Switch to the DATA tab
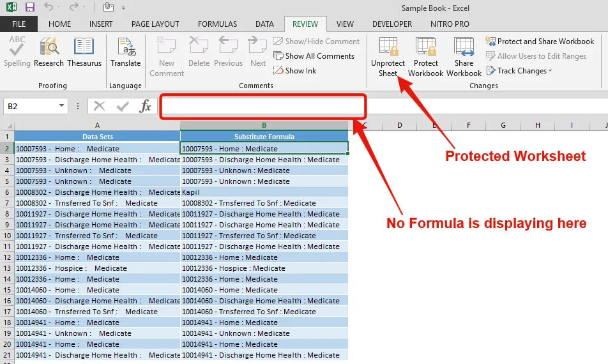 point(264,24)
